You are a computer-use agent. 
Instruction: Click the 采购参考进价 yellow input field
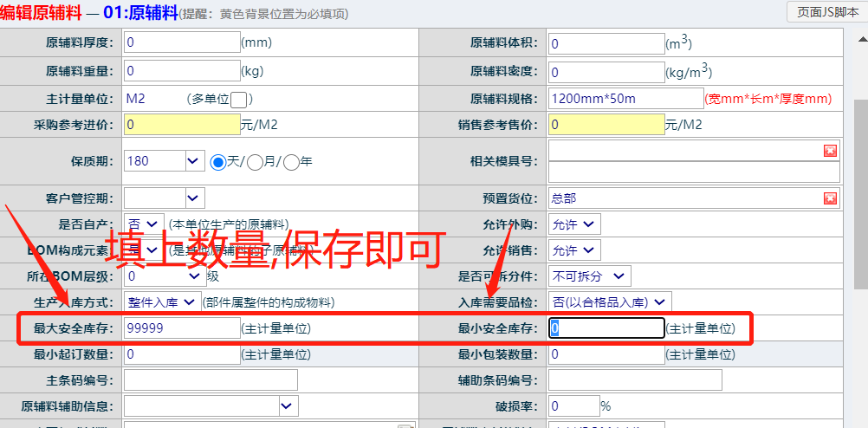(x=182, y=125)
